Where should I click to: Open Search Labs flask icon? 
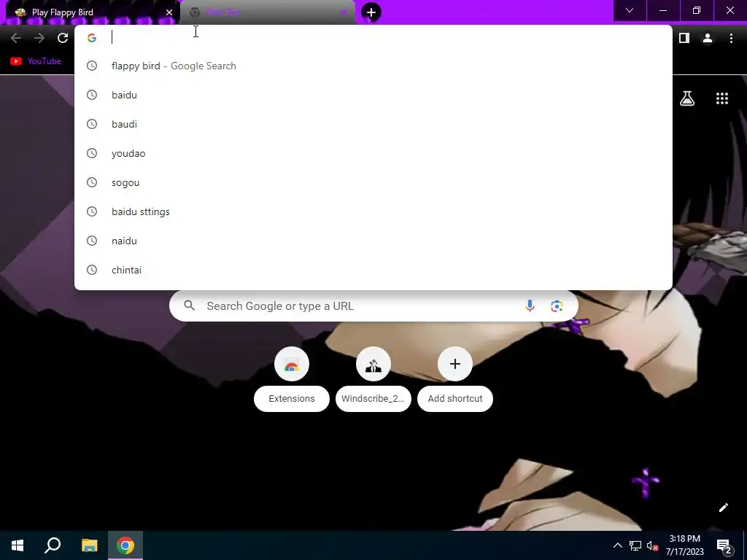(x=687, y=98)
